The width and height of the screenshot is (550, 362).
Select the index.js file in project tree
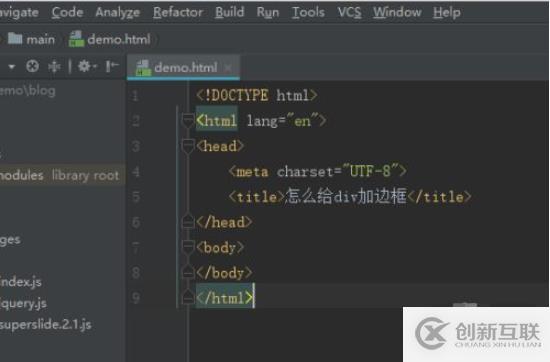pyautogui.click(x=21, y=282)
